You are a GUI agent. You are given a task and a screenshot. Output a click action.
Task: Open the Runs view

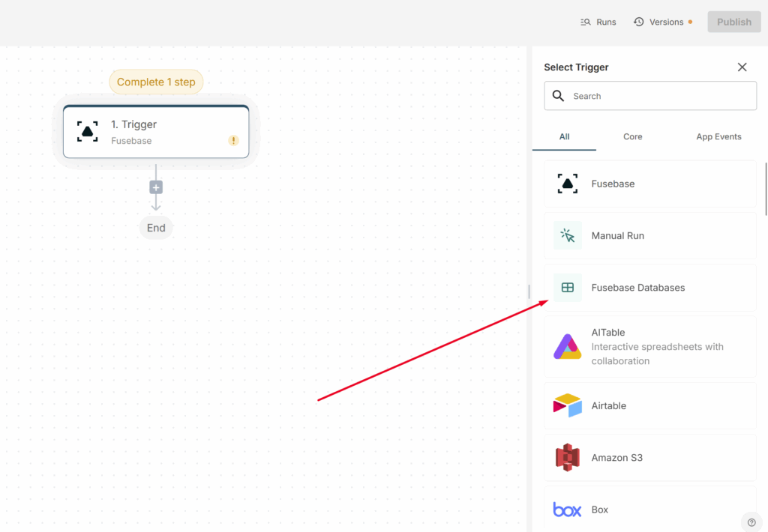[598, 22]
